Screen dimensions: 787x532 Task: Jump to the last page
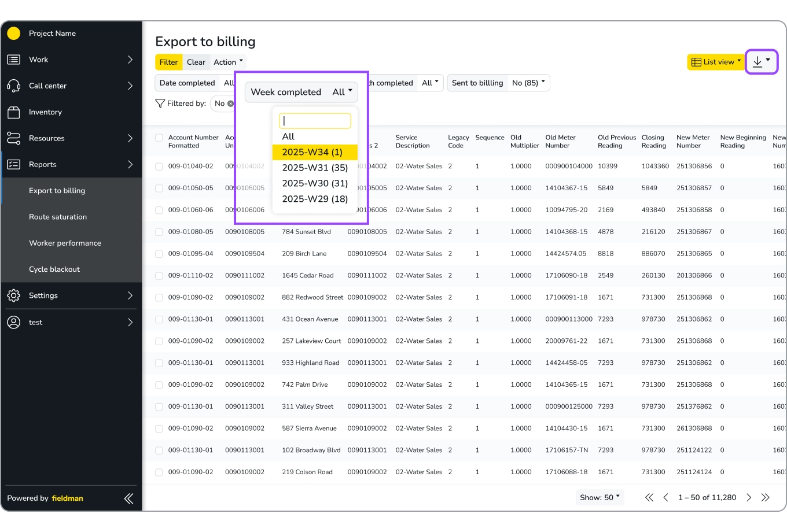click(x=765, y=497)
